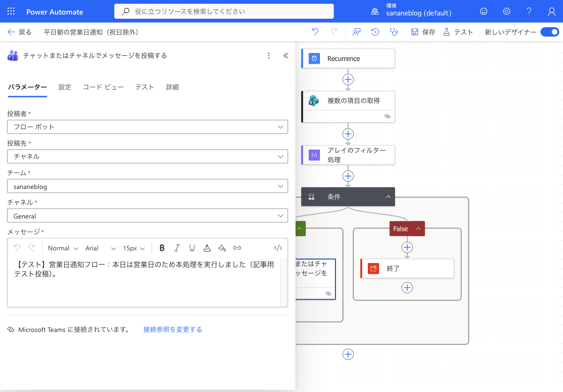Add step below 複数の項目の取得
The image size is (563, 392).
(348, 134)
